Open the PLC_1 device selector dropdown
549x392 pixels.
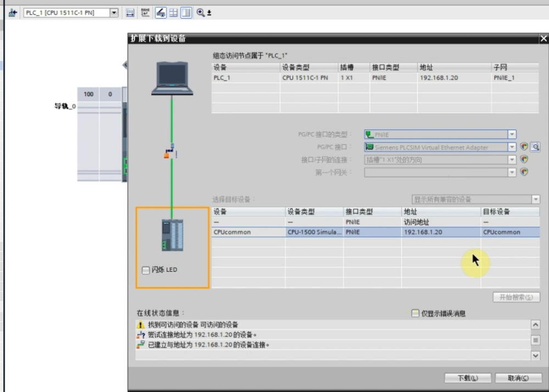(x=114, y=13)
